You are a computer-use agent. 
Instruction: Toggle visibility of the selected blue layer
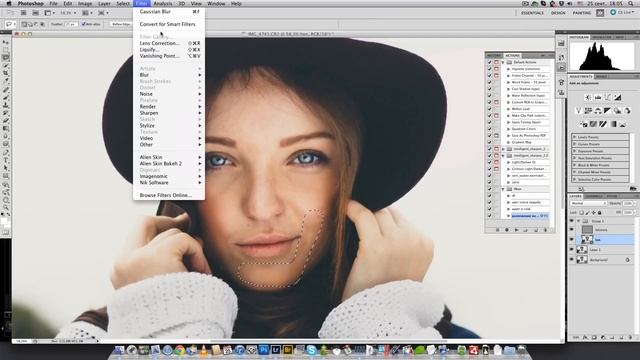click(x=571, y=240)
